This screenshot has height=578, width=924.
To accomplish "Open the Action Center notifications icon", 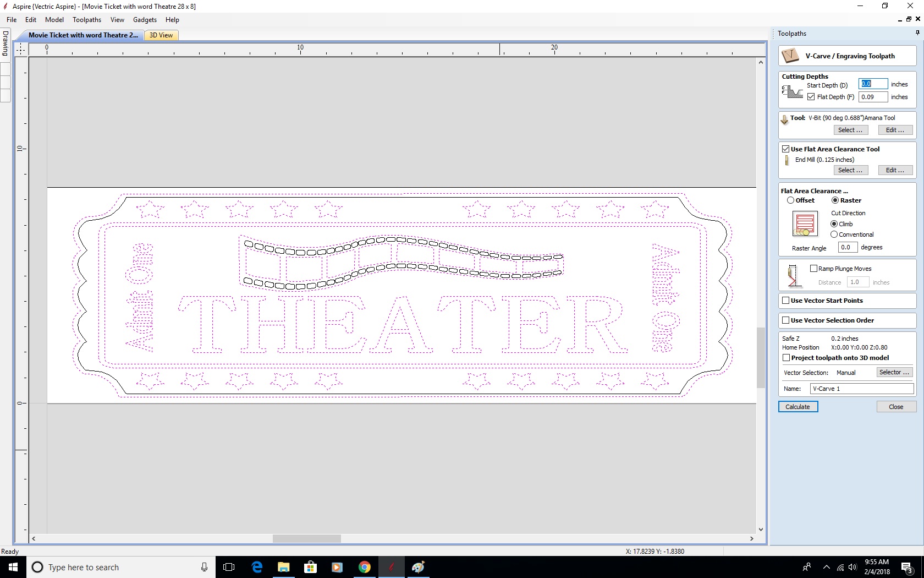I will (x=907, y=568).
